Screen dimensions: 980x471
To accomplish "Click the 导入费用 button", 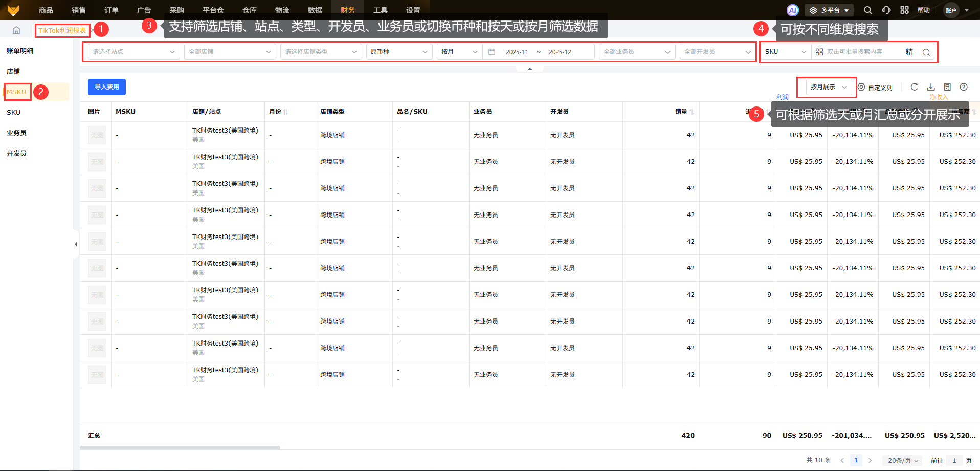I will pos(107,87).
